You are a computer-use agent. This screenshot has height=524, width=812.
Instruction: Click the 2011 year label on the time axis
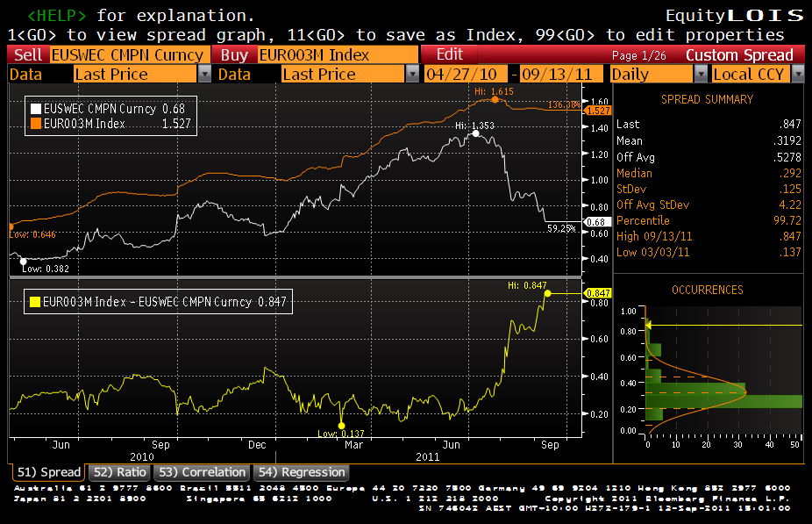[x=427, y=456]
